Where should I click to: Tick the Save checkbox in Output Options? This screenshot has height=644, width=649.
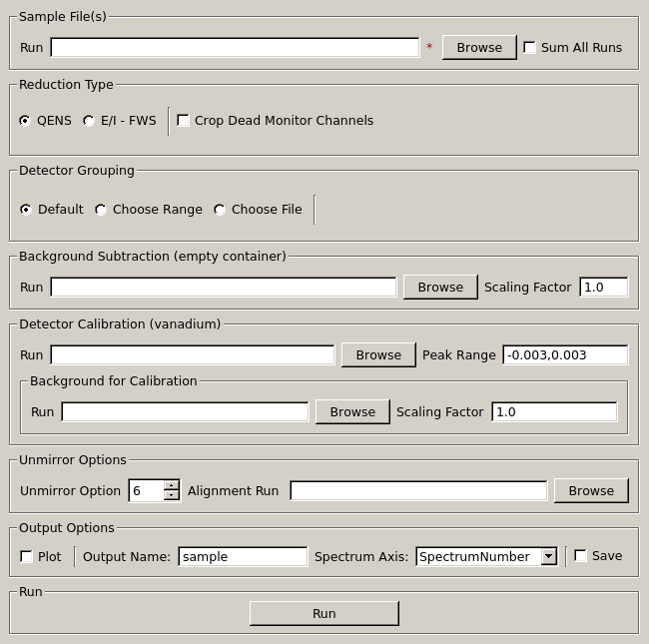580,557
